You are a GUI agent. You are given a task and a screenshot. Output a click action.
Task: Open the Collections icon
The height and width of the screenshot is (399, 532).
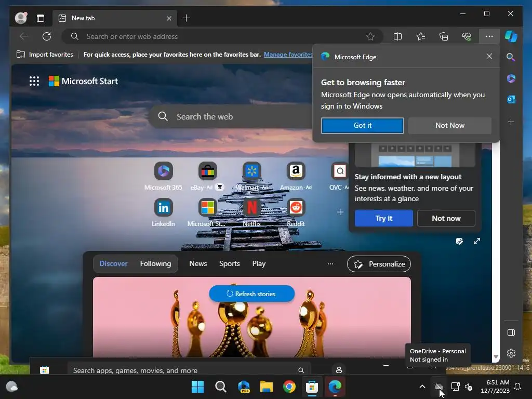(444, 36)
